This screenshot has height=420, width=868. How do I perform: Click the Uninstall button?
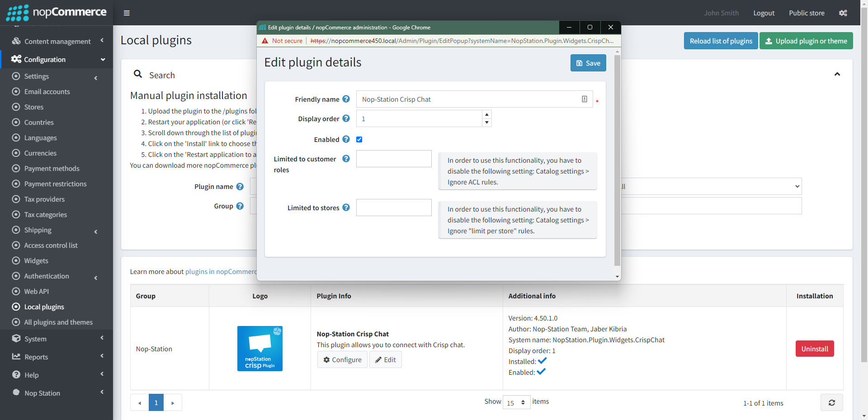pyautogui.click(x=815, y=349)
